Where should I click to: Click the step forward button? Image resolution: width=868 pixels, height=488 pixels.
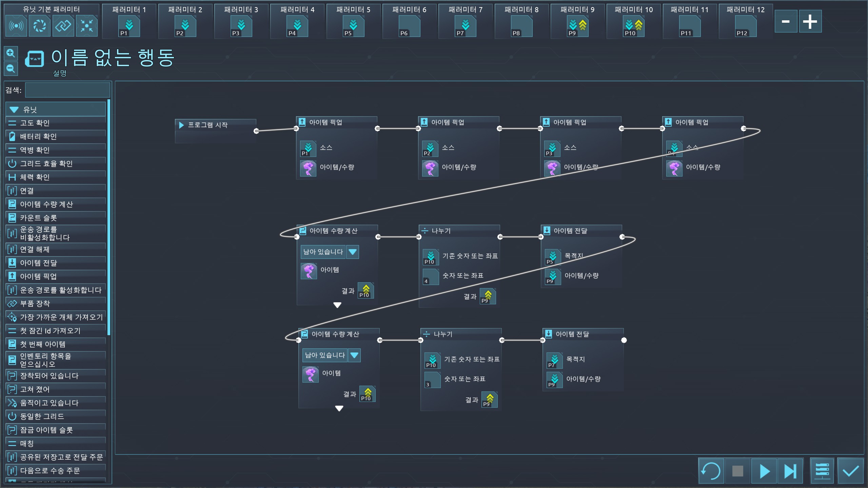pos(790,471)
